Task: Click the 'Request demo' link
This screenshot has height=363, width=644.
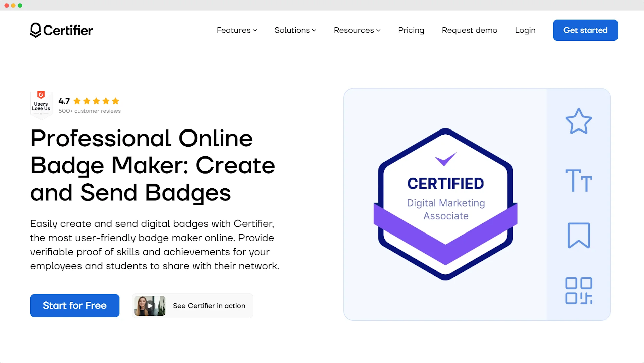Action: point(469,30)
